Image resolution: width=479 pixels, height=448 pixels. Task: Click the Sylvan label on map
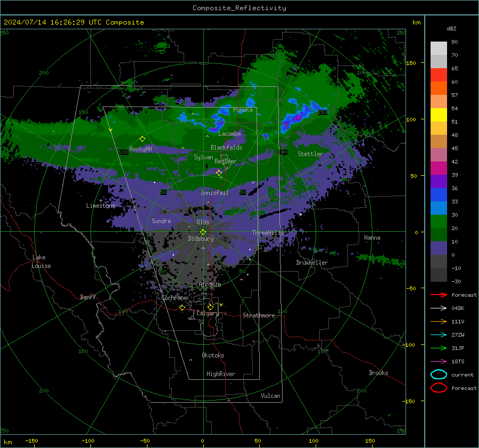coord(203,157)
